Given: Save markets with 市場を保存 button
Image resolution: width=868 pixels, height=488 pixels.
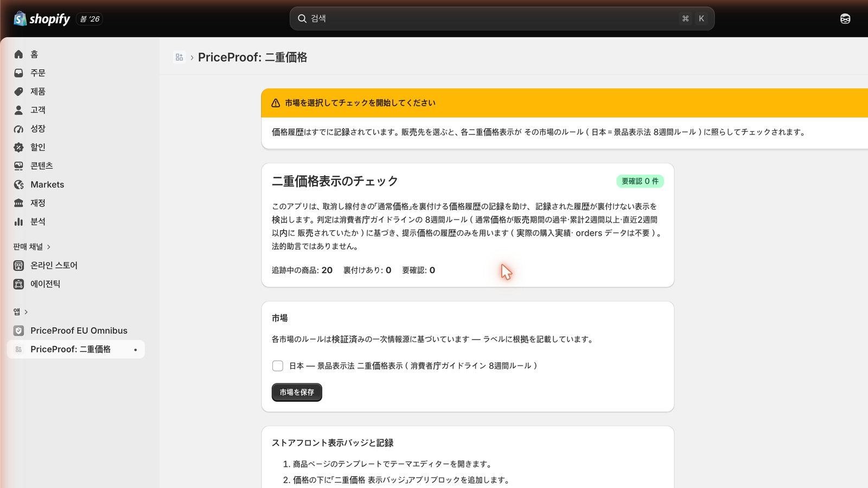Looking at the screenshot, I should click(x=297, y=392).
